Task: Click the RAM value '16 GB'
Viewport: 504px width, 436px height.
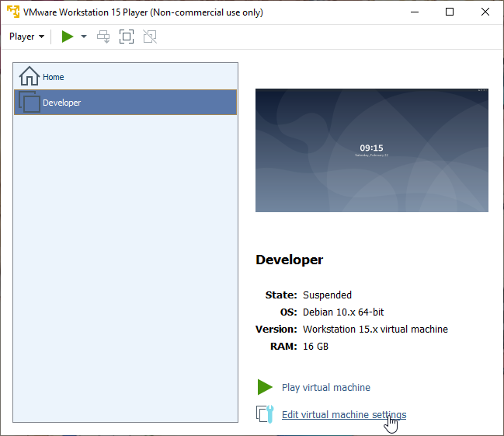Action: tap(315, 346)
